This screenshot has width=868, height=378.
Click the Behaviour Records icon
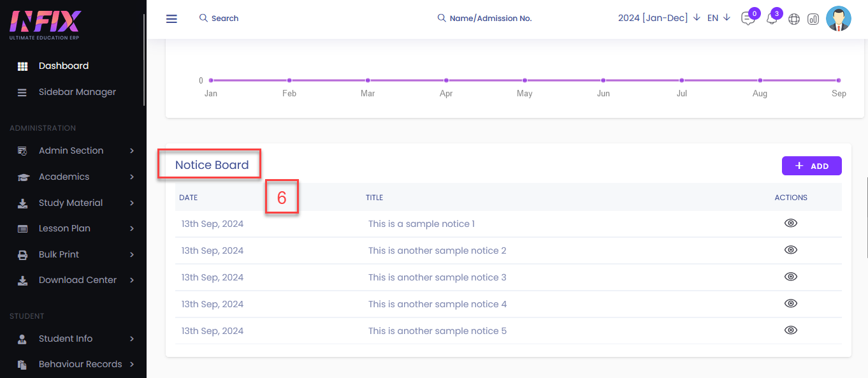pyautogui.click(x=22, y=365)
